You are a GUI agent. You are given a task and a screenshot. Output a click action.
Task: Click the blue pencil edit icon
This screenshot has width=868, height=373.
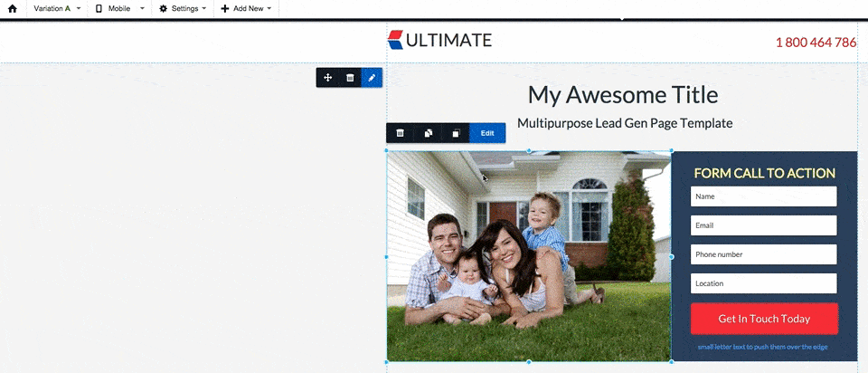[x=372, y=78]
